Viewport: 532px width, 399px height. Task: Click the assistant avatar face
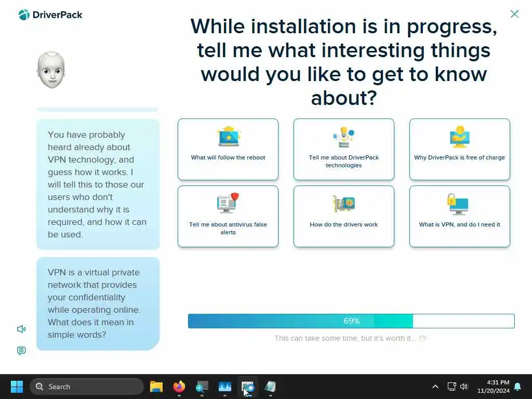pyautogui.click(x=51, y=70)
